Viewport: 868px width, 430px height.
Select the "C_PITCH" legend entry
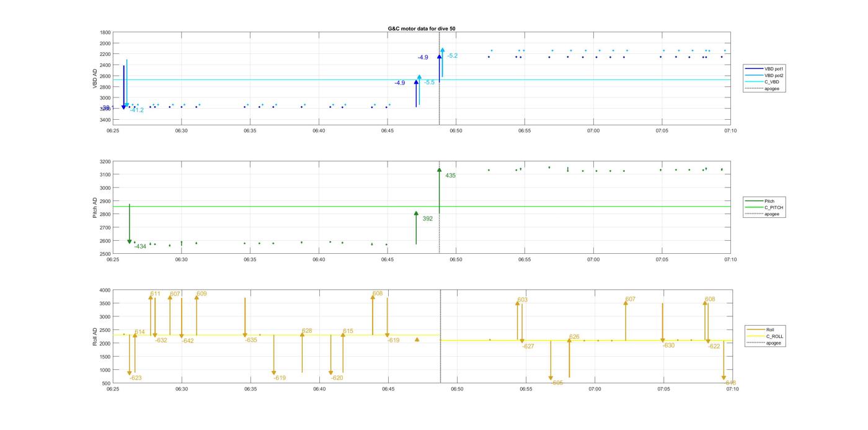tap(764, 208)
